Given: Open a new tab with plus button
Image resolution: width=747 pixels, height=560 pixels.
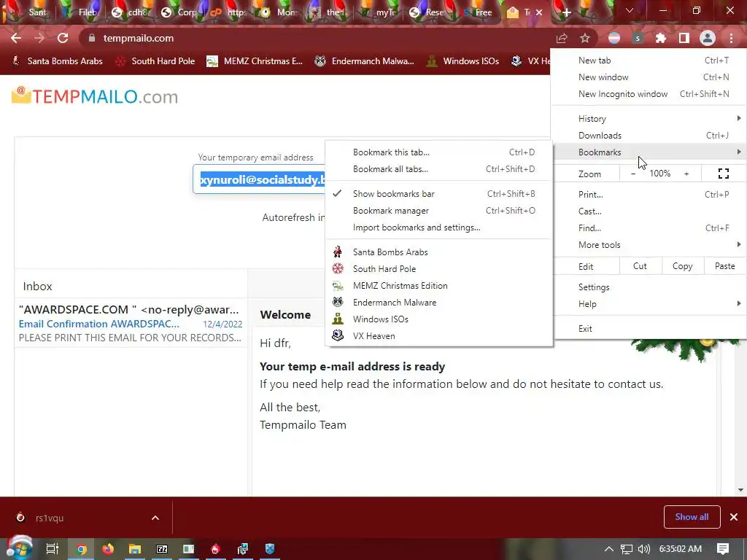Looking at the screenshot, I should pos(566,12).
